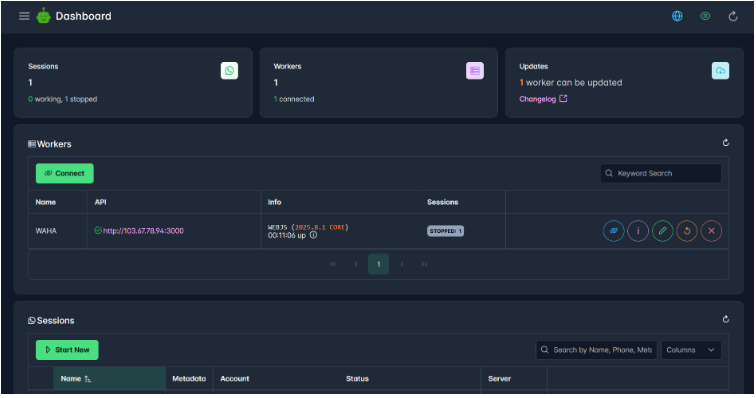Click the blue connect link icon for WAHA
The height and width of the screenshot is (398, 756).
[613, 231]
